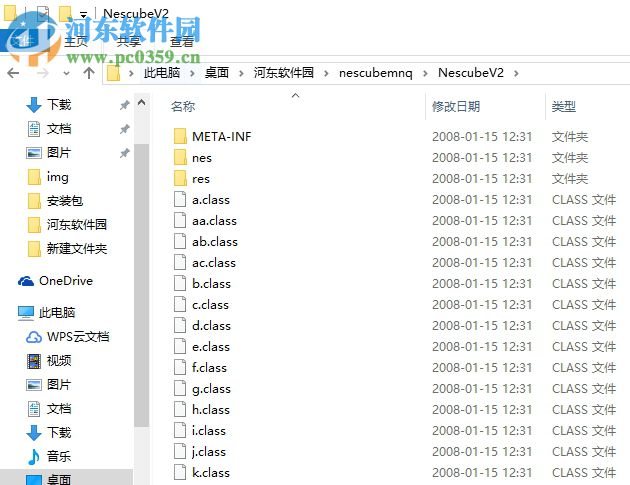Open pinned 图片 in quick access
Image resolution: width=630 pixels, height=485 pixels.
(x=59, y=153)
